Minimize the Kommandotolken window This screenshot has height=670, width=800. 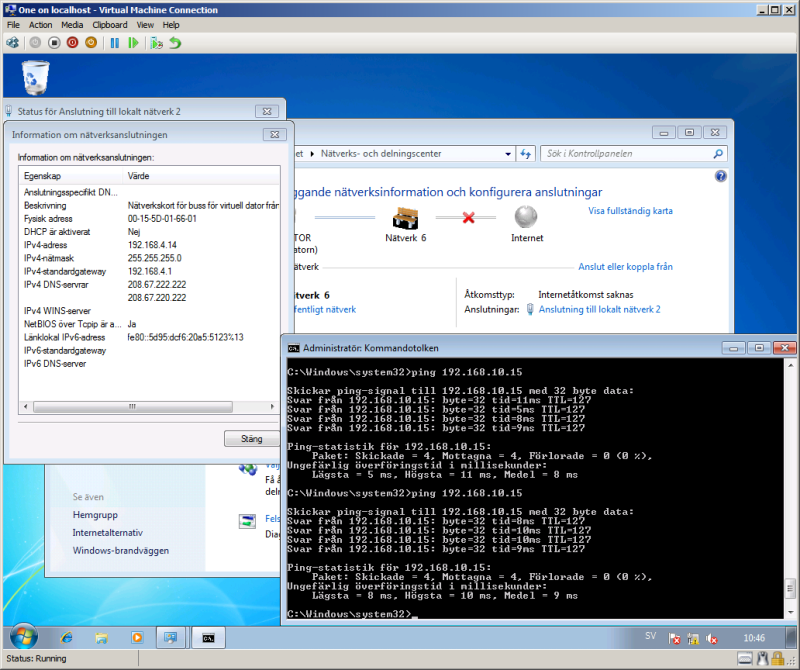[733, 348]
